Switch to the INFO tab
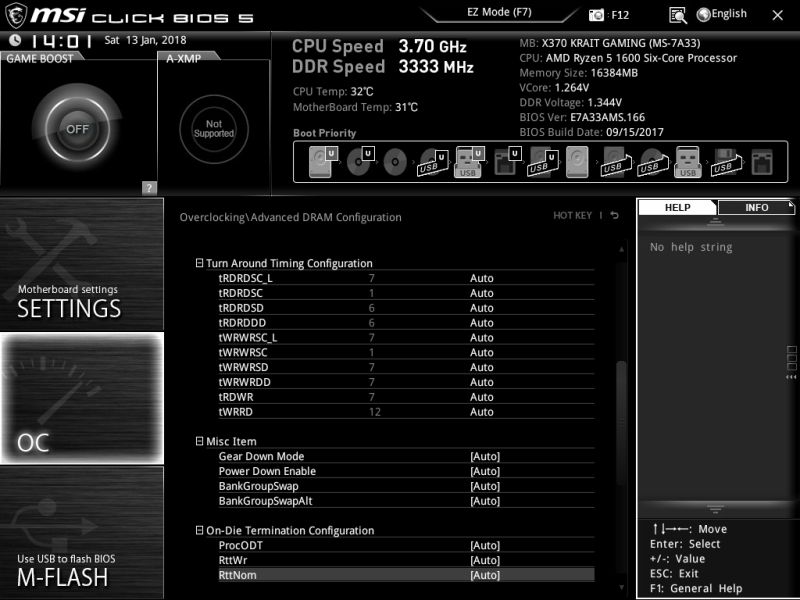Image resolution: width=800 pixels, height=600 pixels. tap(756, 207)
